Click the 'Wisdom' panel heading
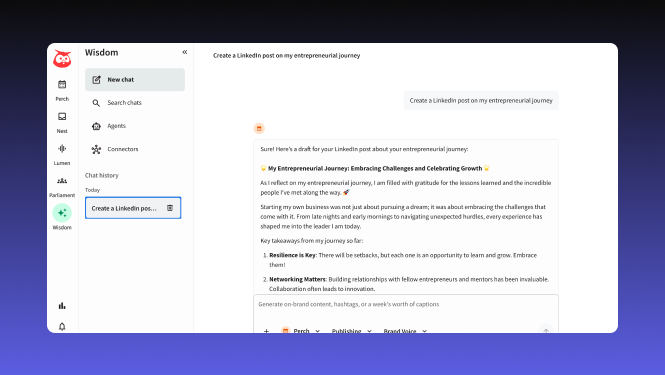 101,53
